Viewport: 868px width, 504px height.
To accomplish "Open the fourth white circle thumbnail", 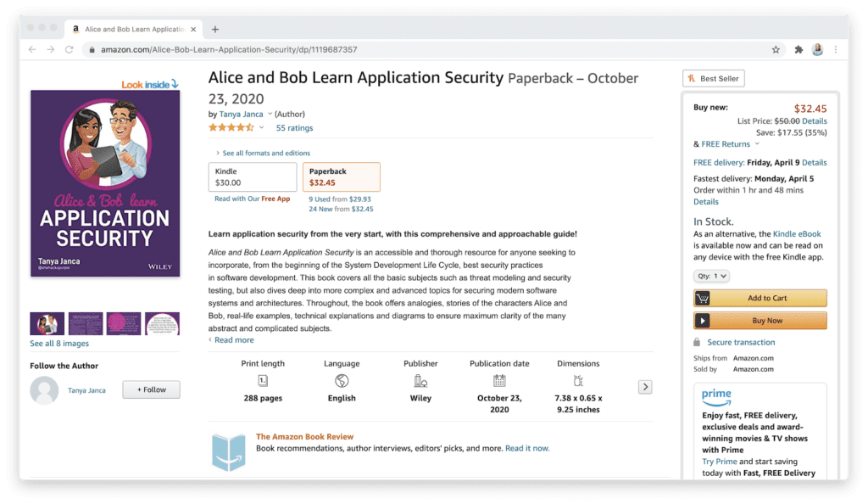I will 162,323.
